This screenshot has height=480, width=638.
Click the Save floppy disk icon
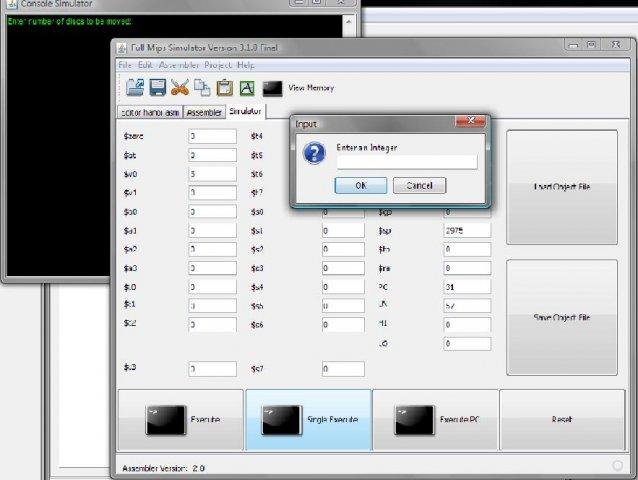pyautogui.click(x=157, y=87)
